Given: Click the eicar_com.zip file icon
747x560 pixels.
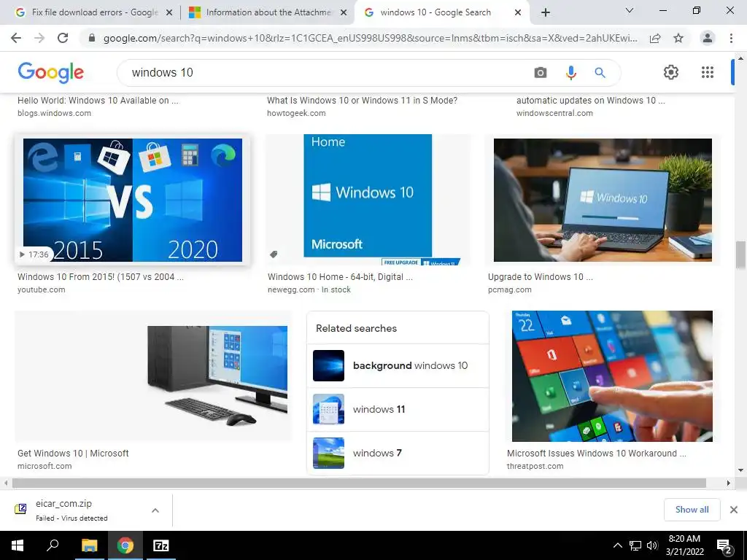Looking at the screenshot, I should [x=20, y=509].
